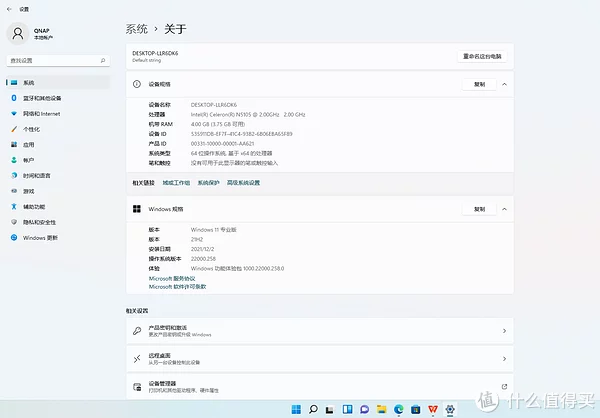The image size is (600, 418).
Task: Copy the 设备规格 details
Action: tap(479, 84)
